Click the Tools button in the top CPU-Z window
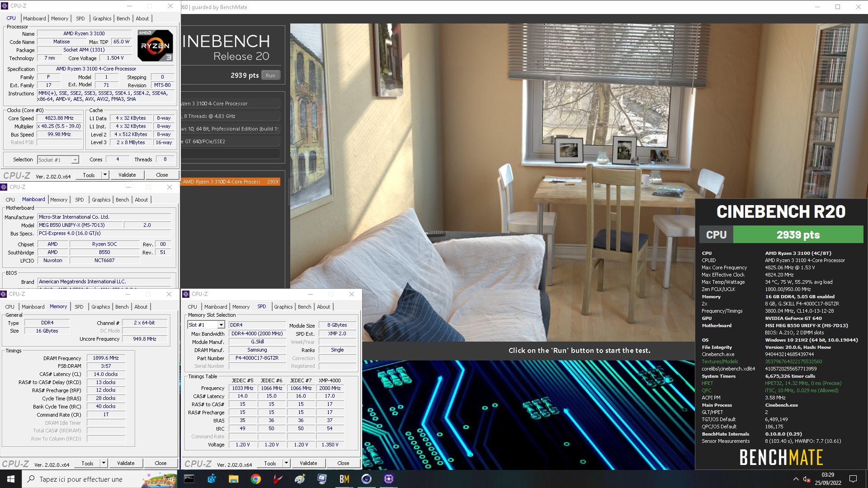The height and width of the screenshot is (488, 868). click(x=89, y=175)
